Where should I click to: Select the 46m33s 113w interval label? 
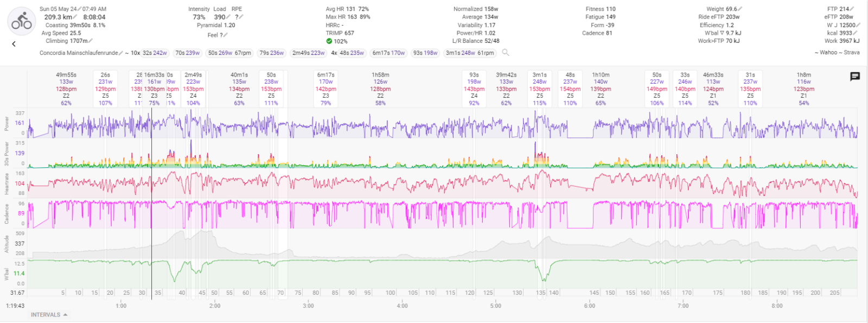coord(713,88)
